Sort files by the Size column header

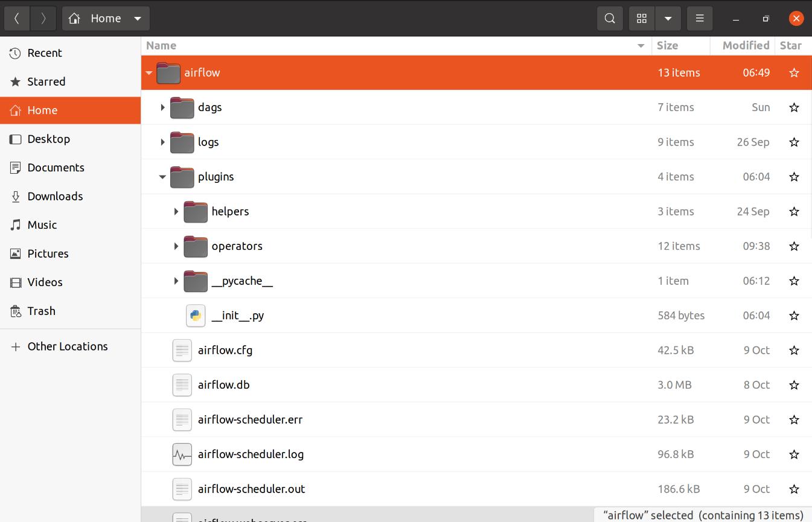click(667, 45)
